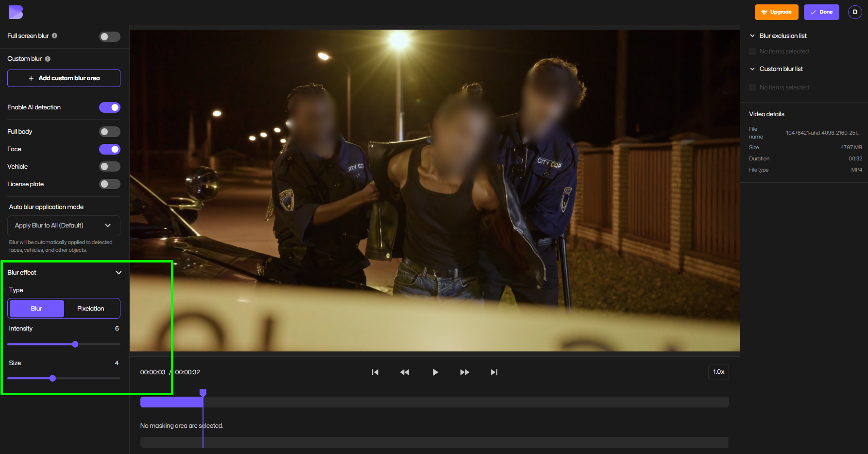The image size is (868, 454).
Task: Open the Apply Blur to All dropdown
Action: [x=64, y=225]
